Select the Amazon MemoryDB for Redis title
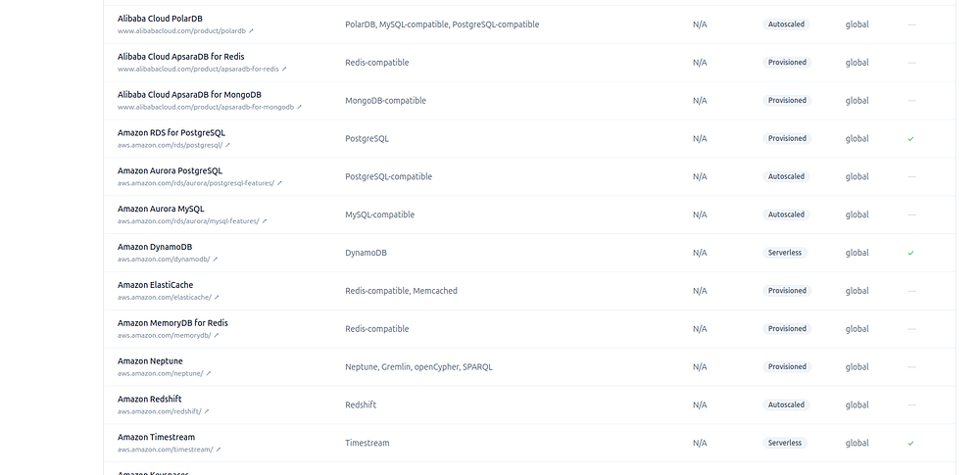Viewport: 980px width, 475px height. click(172, 323)
